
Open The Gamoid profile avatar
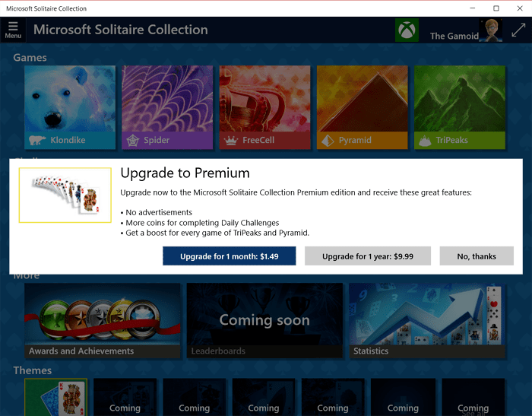(x=491, y=30)
